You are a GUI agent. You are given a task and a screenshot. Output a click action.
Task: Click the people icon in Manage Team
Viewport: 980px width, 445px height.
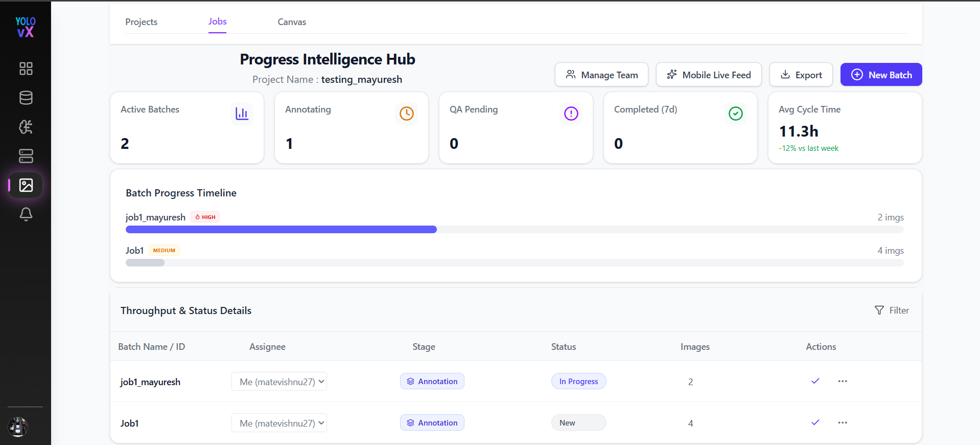571,75
